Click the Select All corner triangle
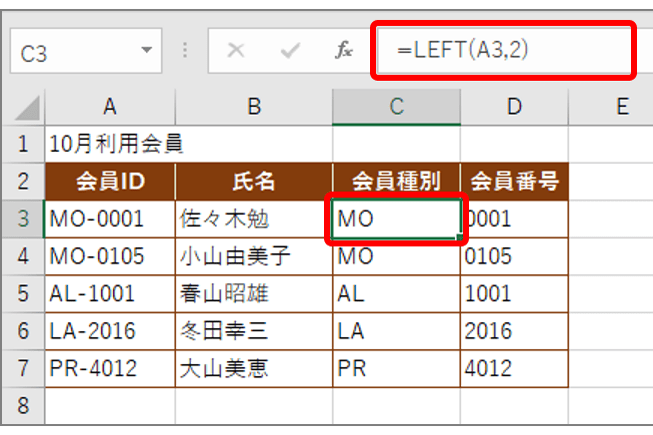653x435 pixels. pos(27,108)
